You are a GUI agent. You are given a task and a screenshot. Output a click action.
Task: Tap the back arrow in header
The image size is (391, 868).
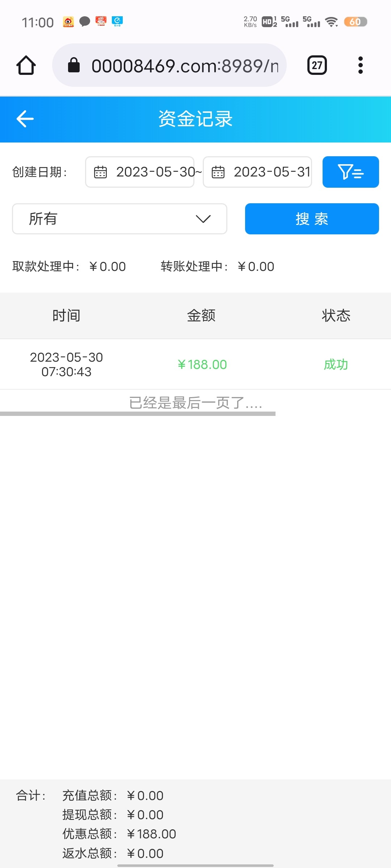pos(25,119)
